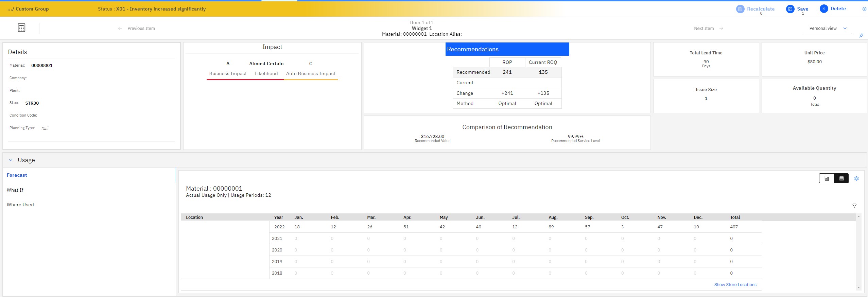Go to Previous Item
This screenshot has width=868, height=297.
click(136, 29)
